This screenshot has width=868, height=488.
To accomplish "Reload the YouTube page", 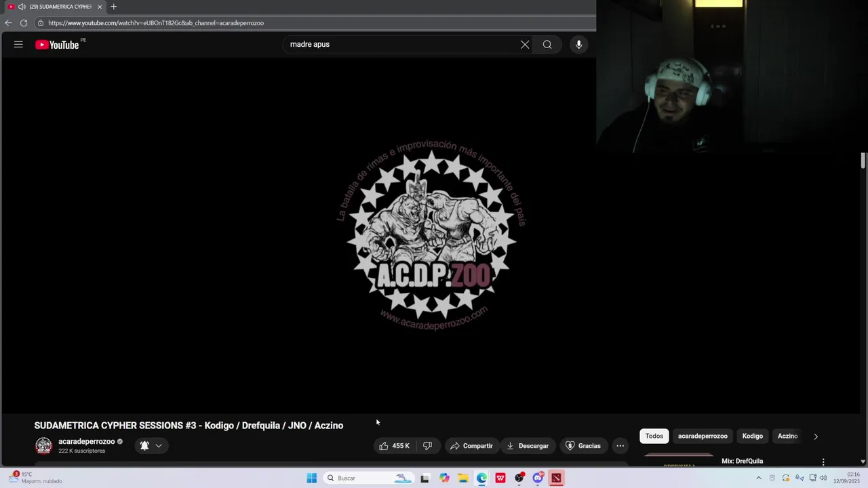I will coord(24,23).
